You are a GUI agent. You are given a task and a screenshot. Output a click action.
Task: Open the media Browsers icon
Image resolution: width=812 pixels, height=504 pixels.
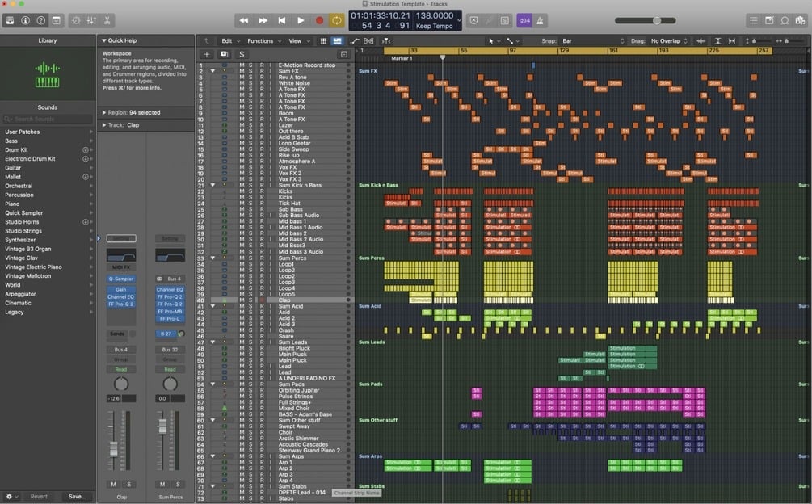(801, 21)
